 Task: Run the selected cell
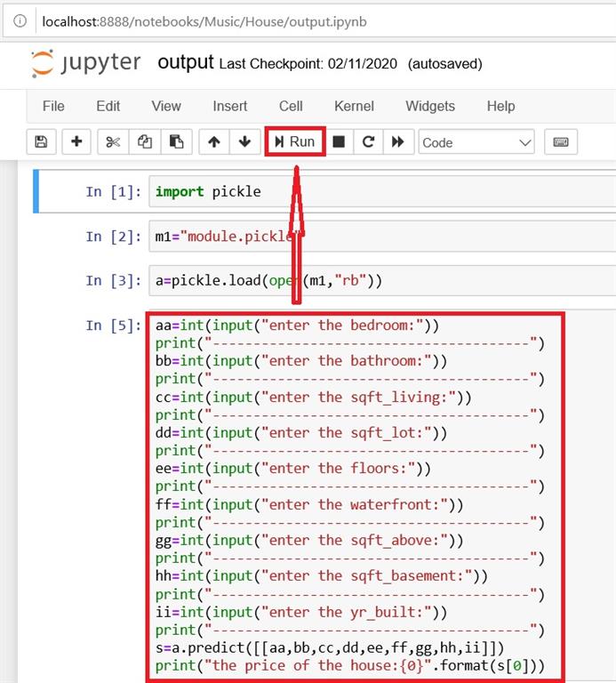click(x=295, y=141)
